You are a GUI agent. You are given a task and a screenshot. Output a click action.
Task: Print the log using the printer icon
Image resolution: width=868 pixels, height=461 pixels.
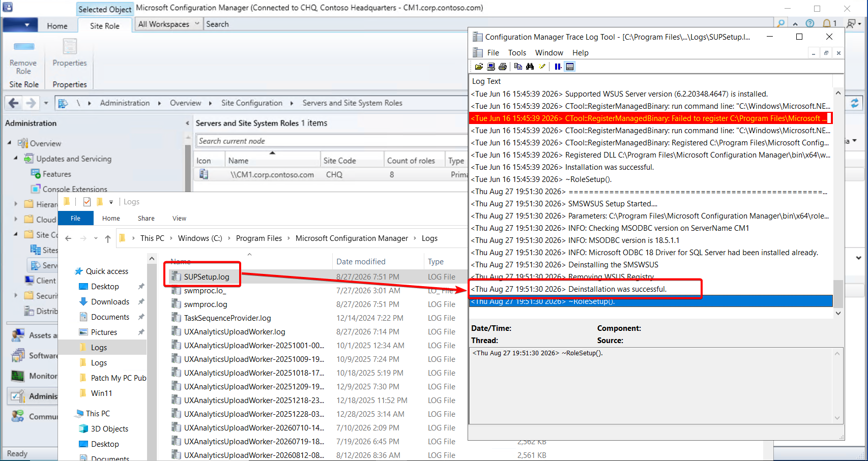click(x=503, y=67)
